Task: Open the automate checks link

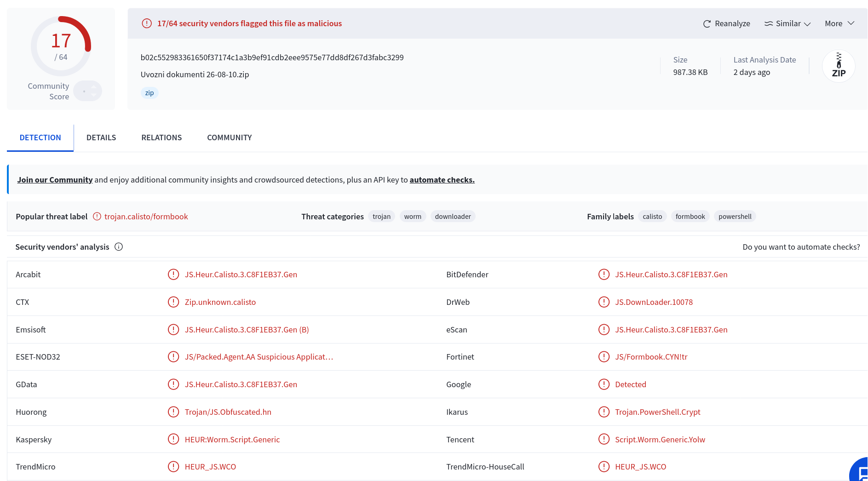Action: pos(442,180)
